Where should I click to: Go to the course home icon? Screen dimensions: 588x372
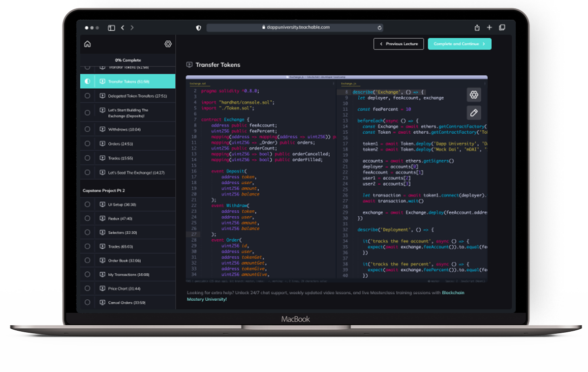pyautogui.click(x=88, y=44)
